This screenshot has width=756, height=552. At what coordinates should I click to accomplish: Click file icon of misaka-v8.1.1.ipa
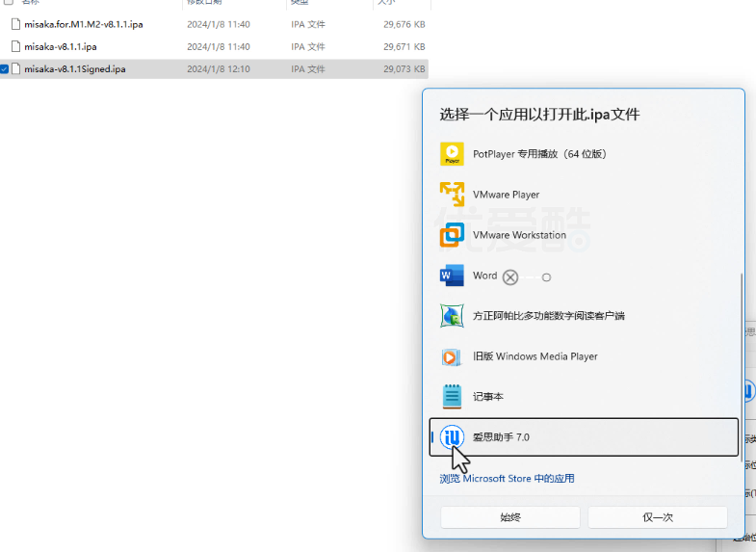[x=16, y=47]
